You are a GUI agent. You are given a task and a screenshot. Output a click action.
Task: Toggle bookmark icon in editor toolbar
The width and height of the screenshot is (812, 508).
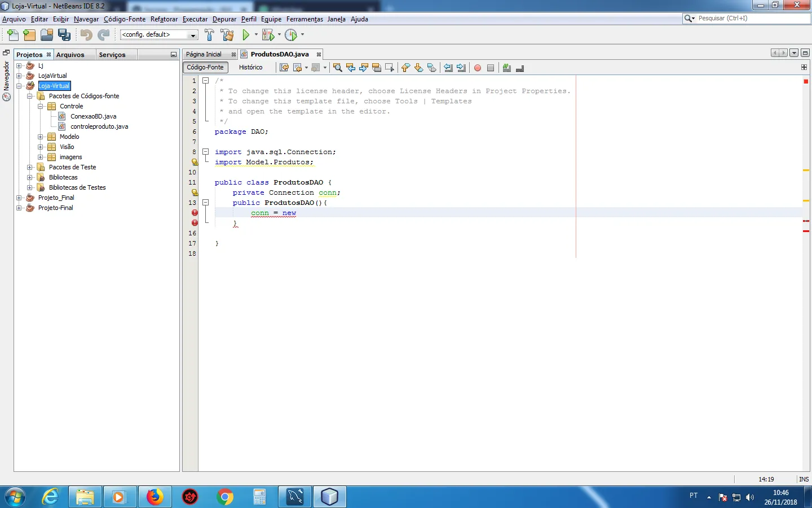click(x=432, y=68)
